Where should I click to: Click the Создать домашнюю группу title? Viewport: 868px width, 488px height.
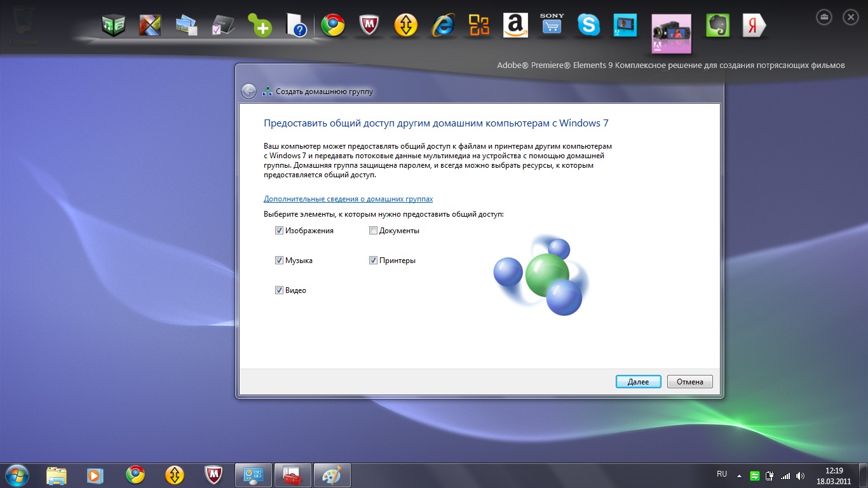pos(324,91)
